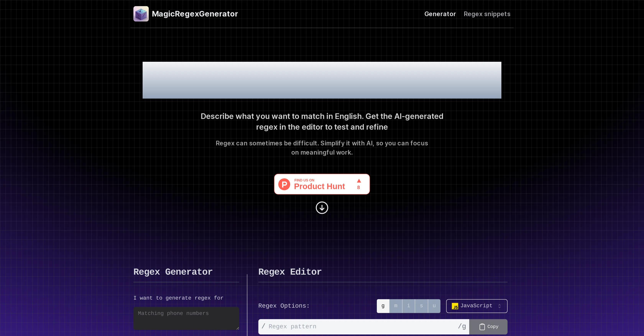Enable the dotall "s" regex flag

click(x=421, y=306)
